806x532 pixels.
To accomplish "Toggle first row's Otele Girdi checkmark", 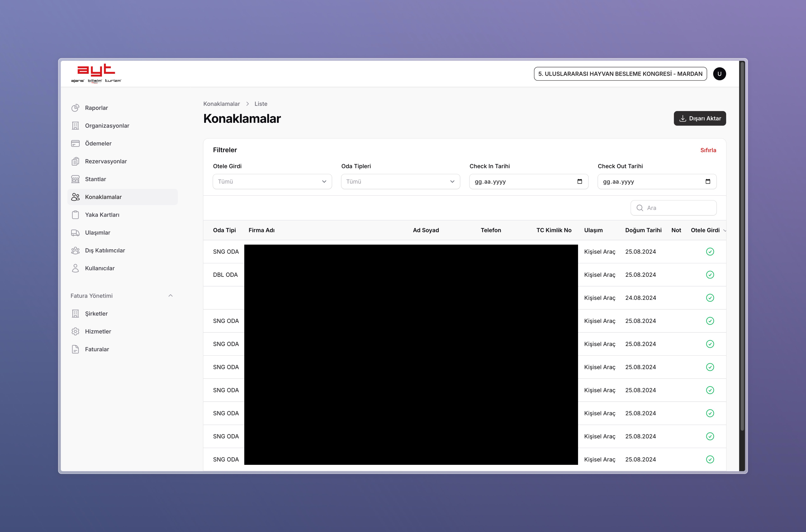I will (710, 252).
